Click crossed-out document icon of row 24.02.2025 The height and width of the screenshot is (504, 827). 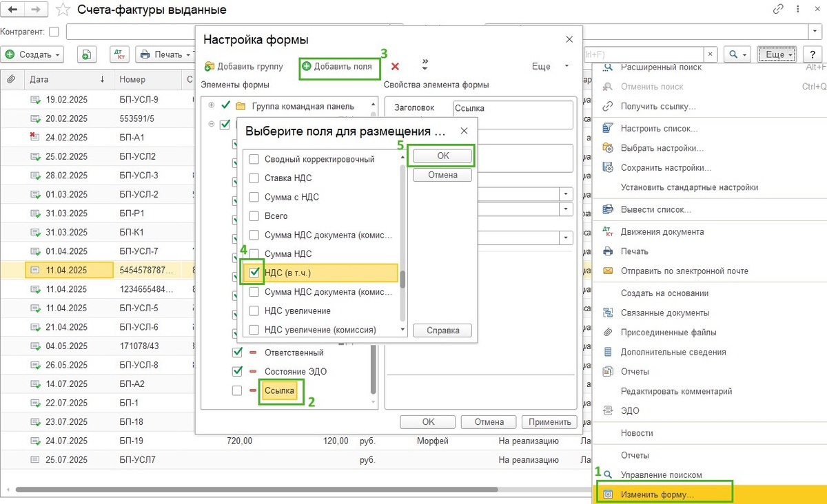coord(35,137)
